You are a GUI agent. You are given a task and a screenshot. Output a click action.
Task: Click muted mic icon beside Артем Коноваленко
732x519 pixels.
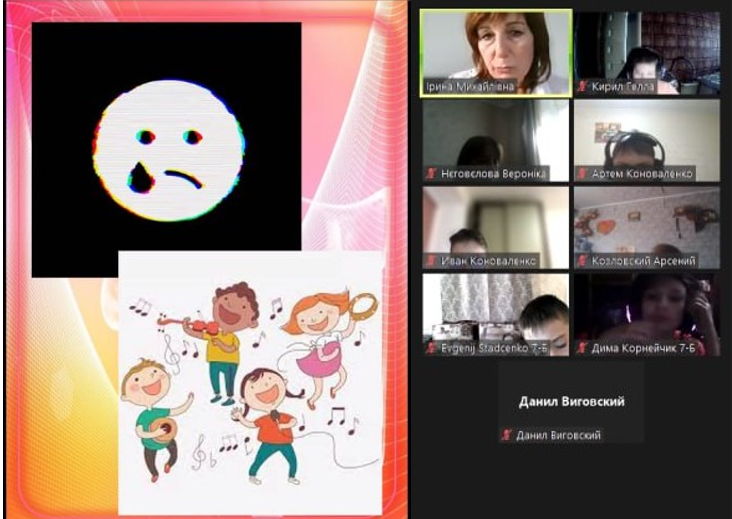pyautogui.click(x=582, y=174)
